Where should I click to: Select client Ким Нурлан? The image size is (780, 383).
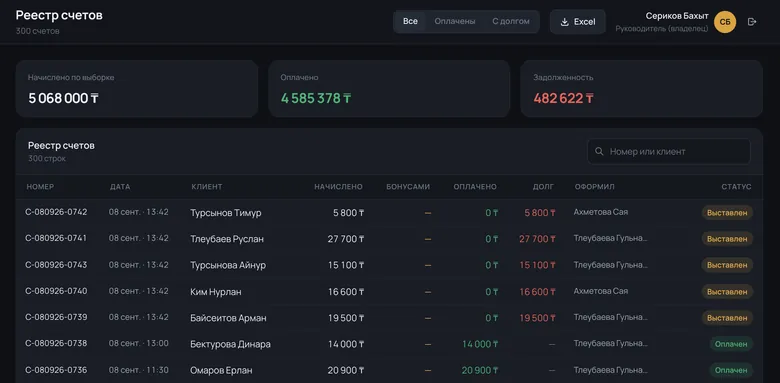point(216,292)
